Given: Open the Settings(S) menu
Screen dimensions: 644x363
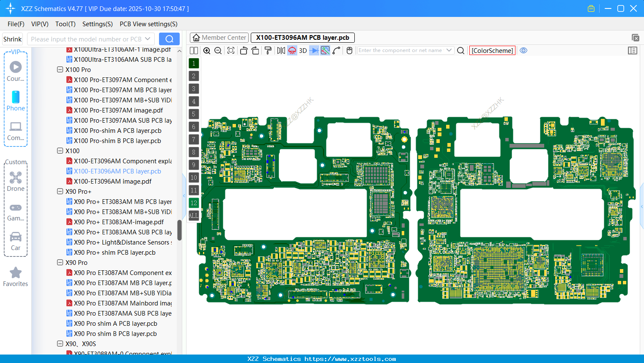Looking at the screenshot, I should coord(97,24).
